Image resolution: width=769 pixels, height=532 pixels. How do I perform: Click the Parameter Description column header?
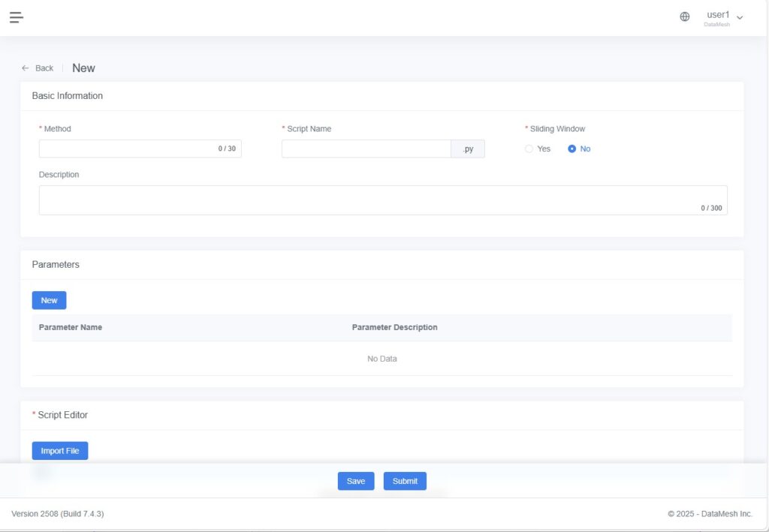point(394,327)
